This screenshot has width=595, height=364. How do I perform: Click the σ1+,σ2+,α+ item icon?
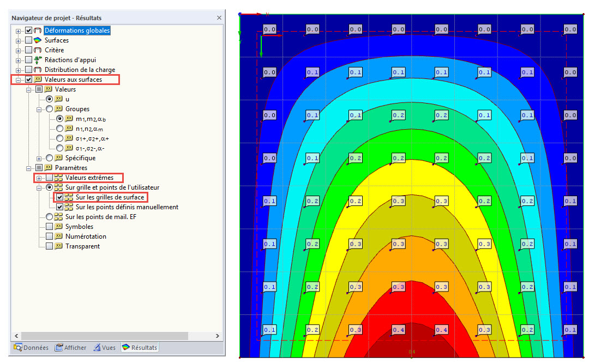pos(69,138)
